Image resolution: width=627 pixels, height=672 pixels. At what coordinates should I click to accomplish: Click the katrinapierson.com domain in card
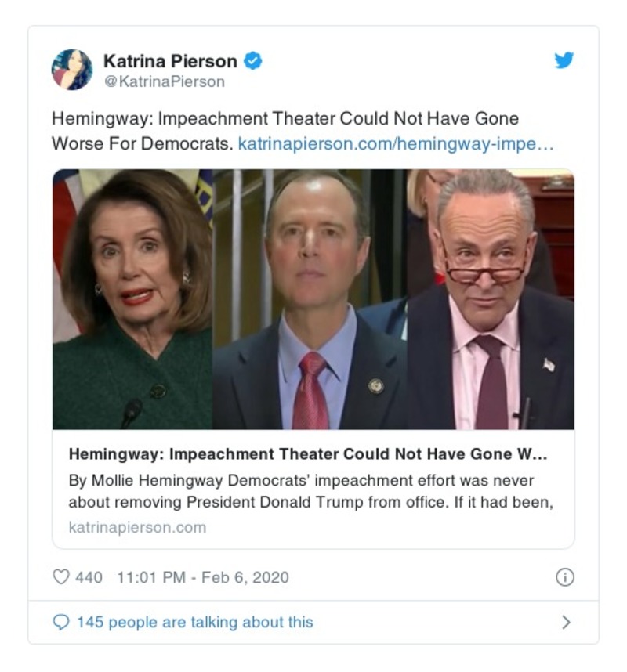pyautogui.click(x=137, y=527)
